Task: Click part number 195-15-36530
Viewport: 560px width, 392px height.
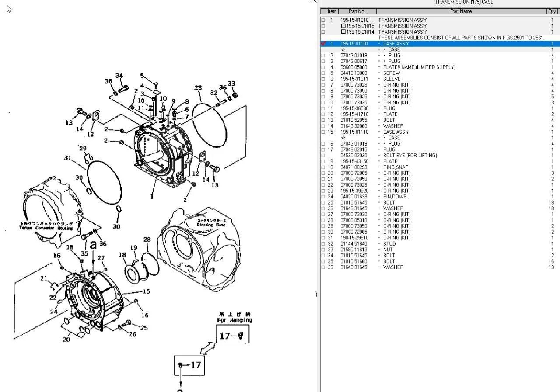Action: (x=354, y=108)
